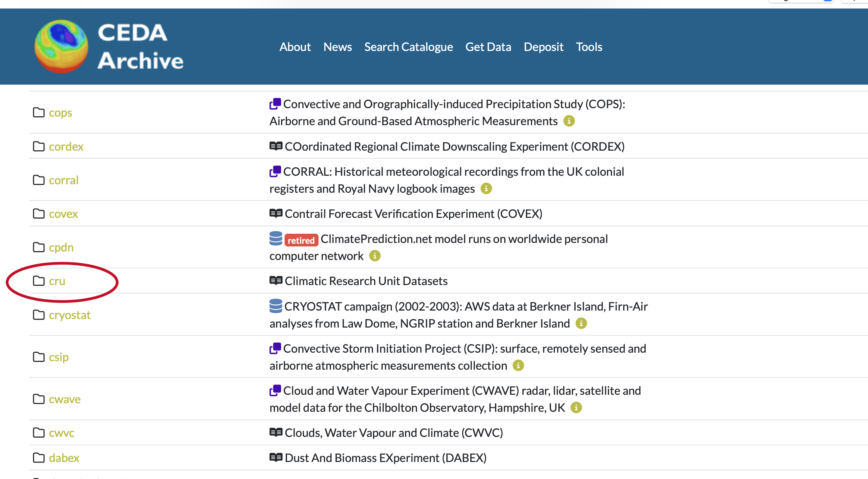868x479 pixels.
Task: Open the cops directory link
Action: [60, 113]
